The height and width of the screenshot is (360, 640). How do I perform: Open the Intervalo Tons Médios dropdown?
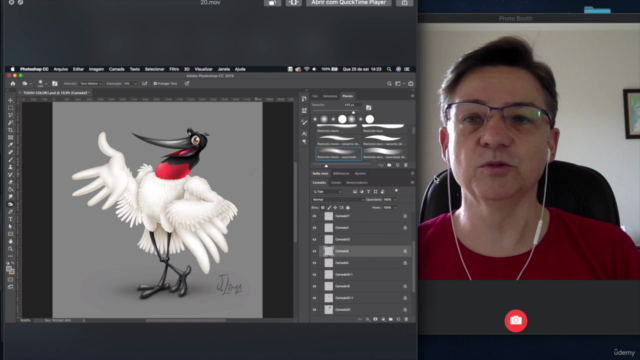[91, 83]
